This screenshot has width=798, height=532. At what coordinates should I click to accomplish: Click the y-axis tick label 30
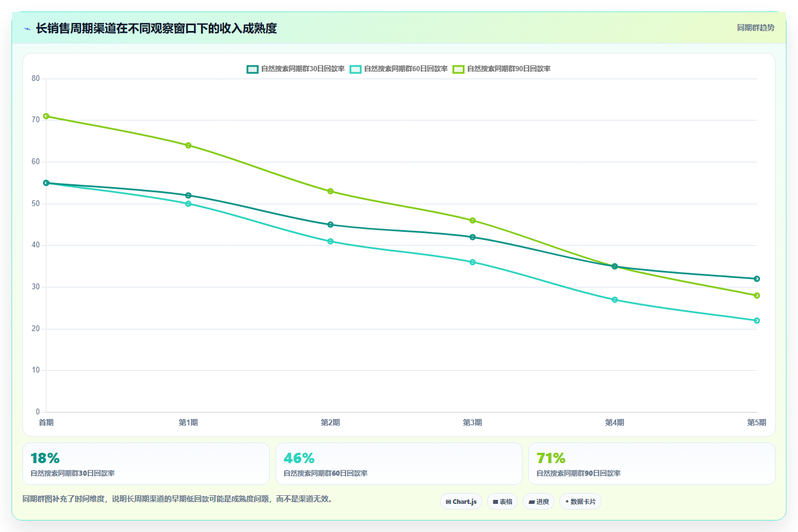coord(36,287)
